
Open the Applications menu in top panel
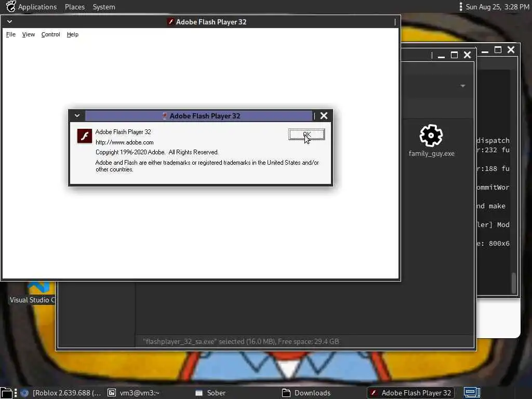coord(37,7)
